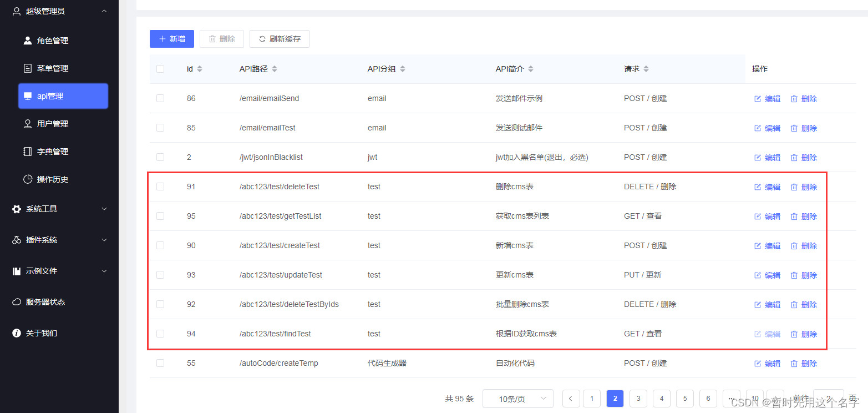Image resolution: width=868 pixels, height=413 pixels.
Task: Go to page 4
Action: 662,399
